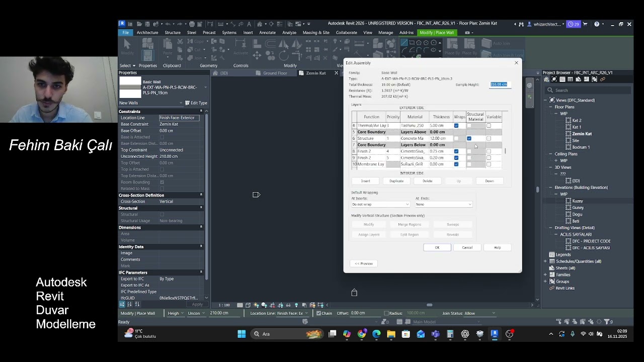Image resolution: width=644 pixels, height=362 pixels.
Task: Switch to the Ground Floor view tab
Action: tap(275, 73)
